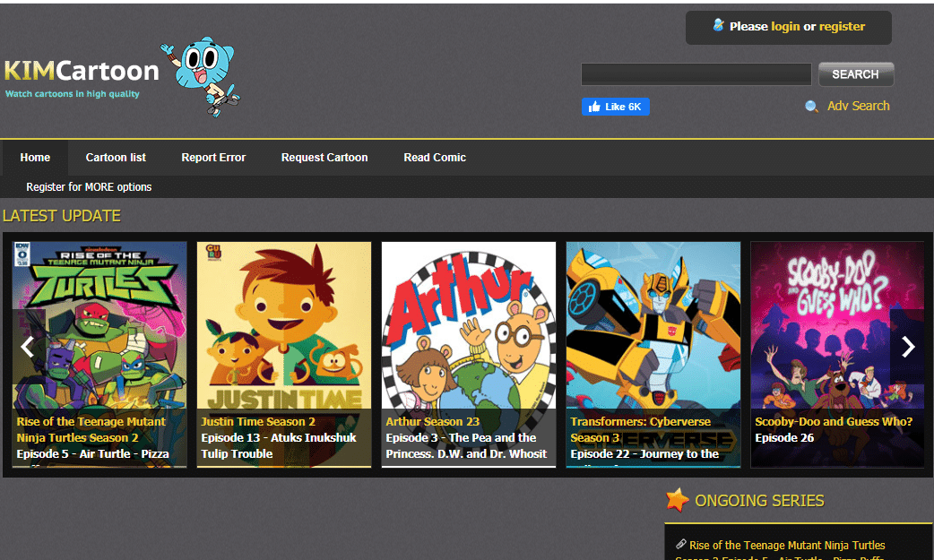
Task: Click 'Episode 3 - The Pea and the' caption
Action: [x=461, y=438]
